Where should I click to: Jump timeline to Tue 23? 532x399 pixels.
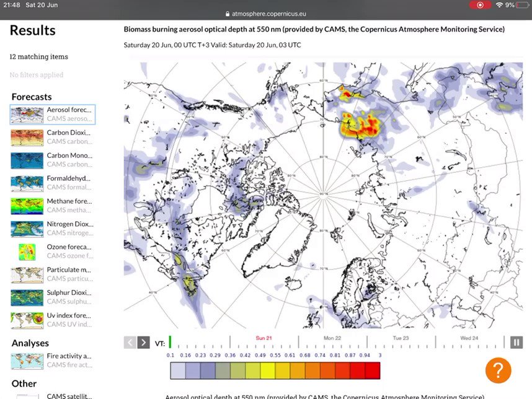(x=401, y=338)
